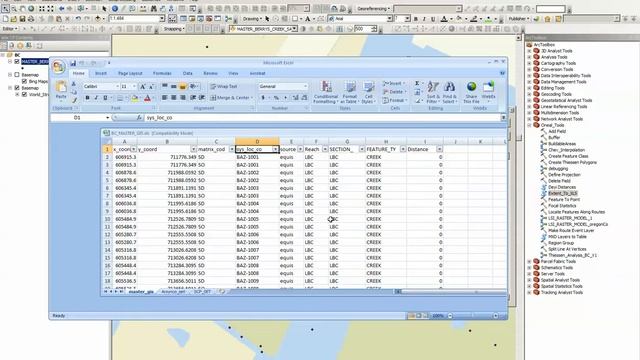Click the Excel Office button
The height and width of the screenshot is (360, 640).
coord(59,67)
